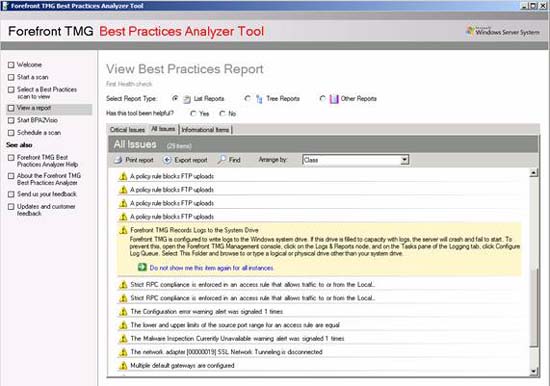The image size is (550, 386).
Task: Collapse the 'Forefront TMG Records Logs to the System Drive' item
Action: tap(194, 230)
